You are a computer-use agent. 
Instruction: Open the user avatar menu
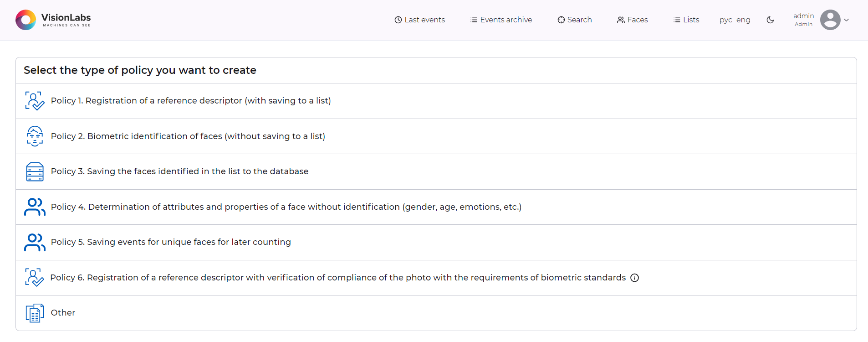[831, 20]
